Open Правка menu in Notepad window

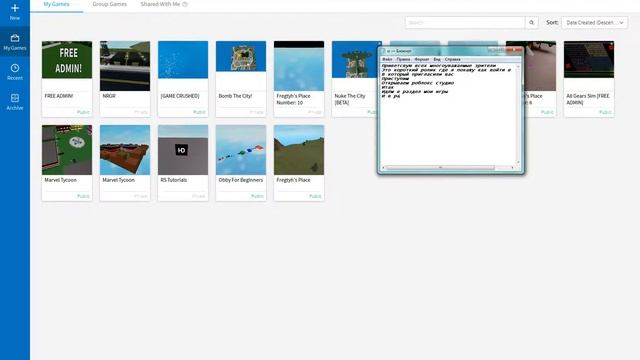[403, 60]
